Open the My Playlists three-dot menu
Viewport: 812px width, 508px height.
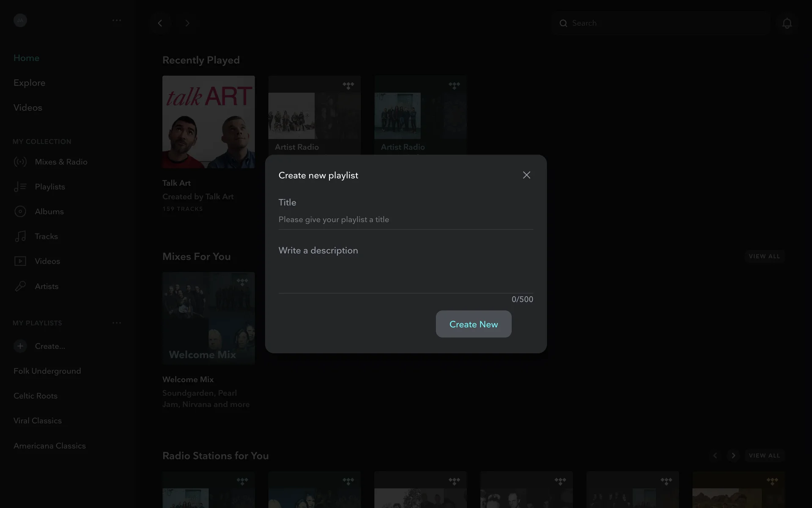117,323
